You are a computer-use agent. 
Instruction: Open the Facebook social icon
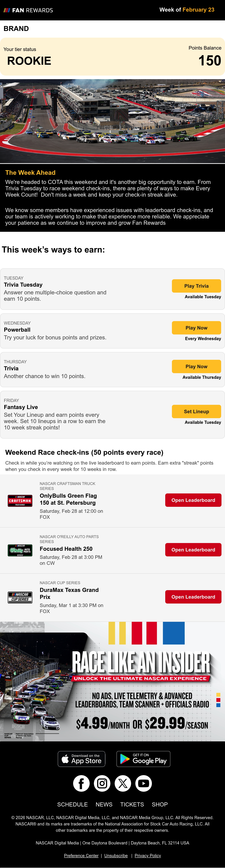81,784
